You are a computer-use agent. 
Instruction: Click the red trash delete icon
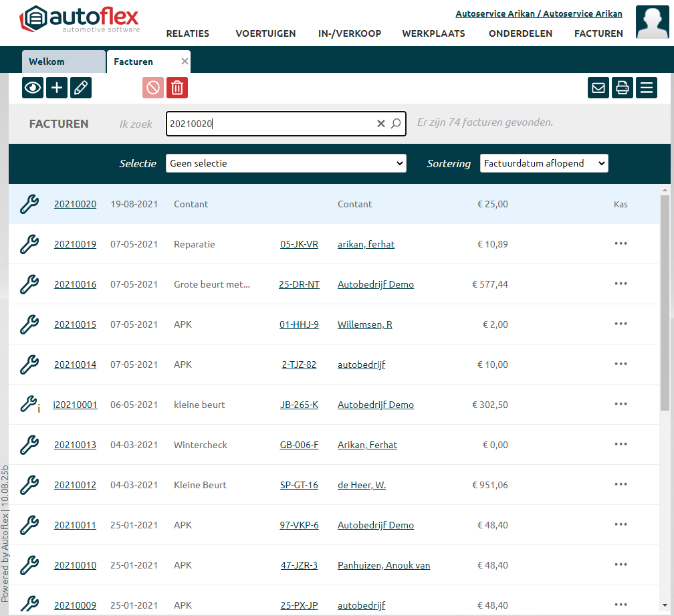177,88
